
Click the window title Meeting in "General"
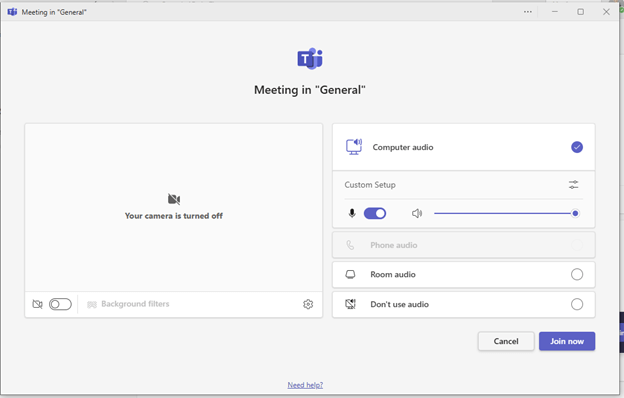pos(54,12)
